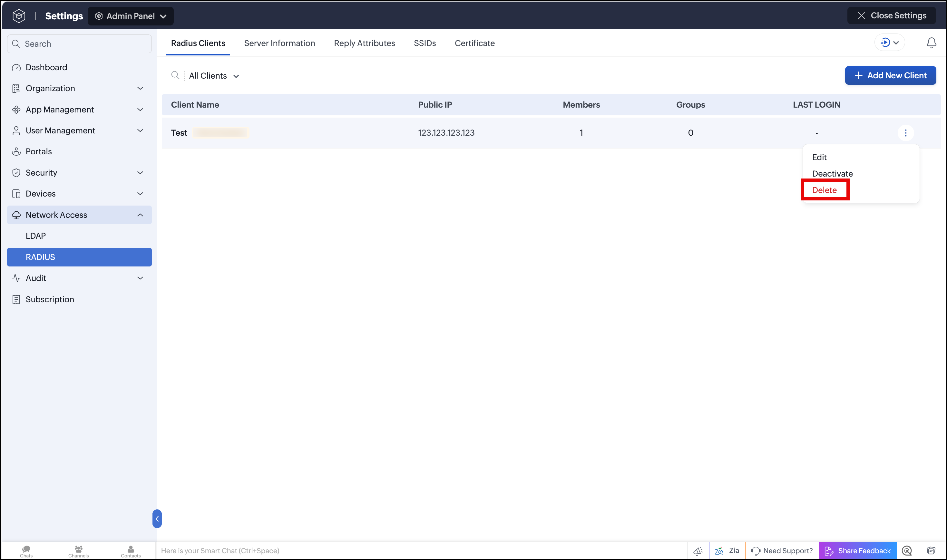Switch to the SSIDs tab
The image size is (947, 560).
pos(425,43)
